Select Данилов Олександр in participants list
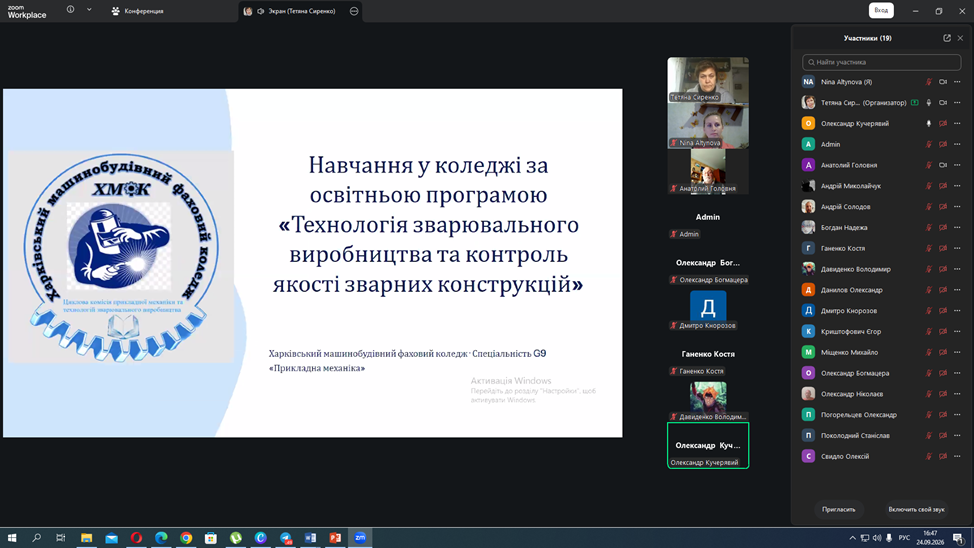The image size is (974, 548). click(881, 290)
